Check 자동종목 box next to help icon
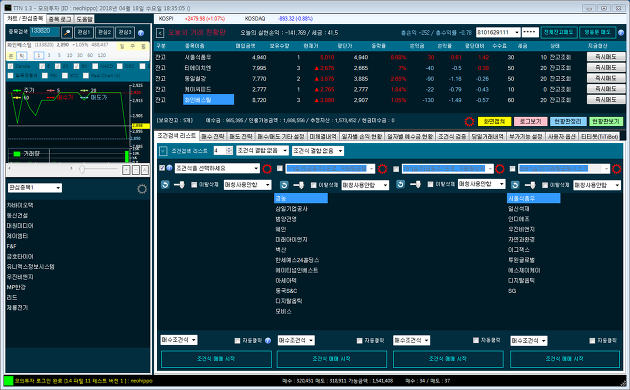The image size is (630, 390). coord(237,341)
